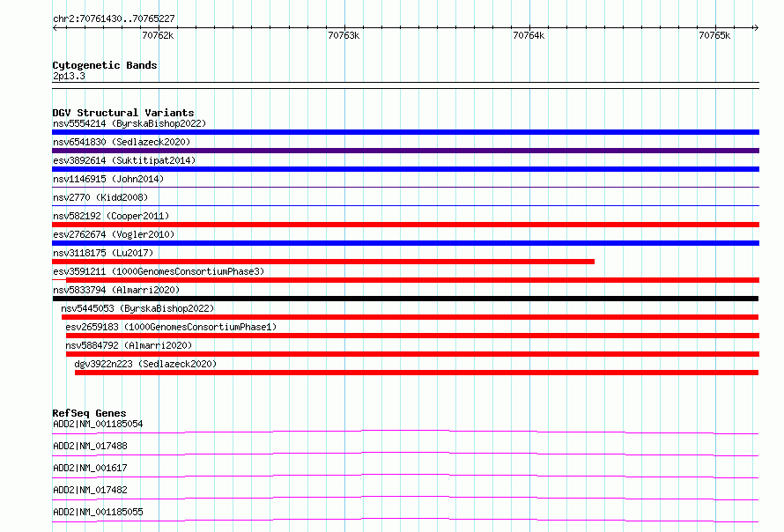
Task: Select the 2p13.3 band label
Action: [x=69, y=76]
